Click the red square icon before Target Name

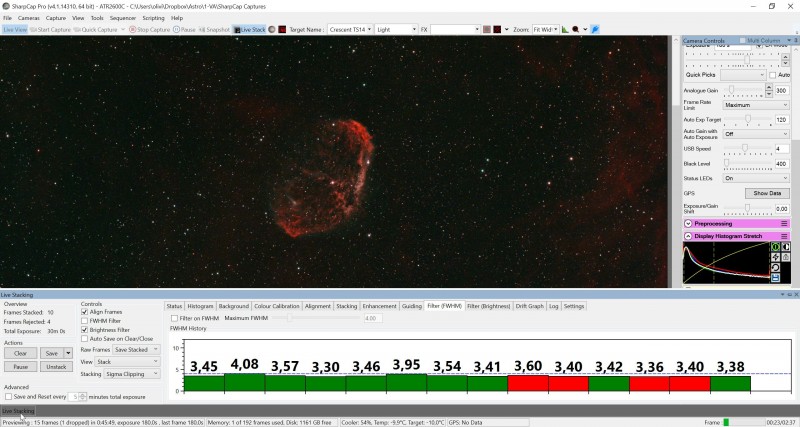(282, 30)
